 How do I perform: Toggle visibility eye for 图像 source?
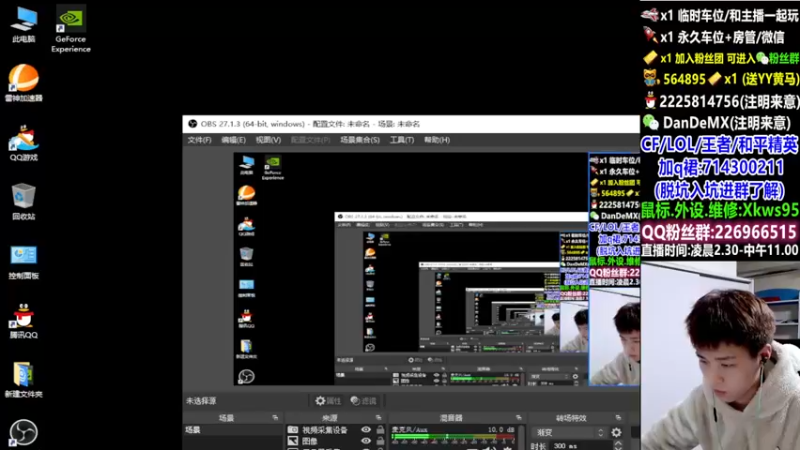pos(366,441)
